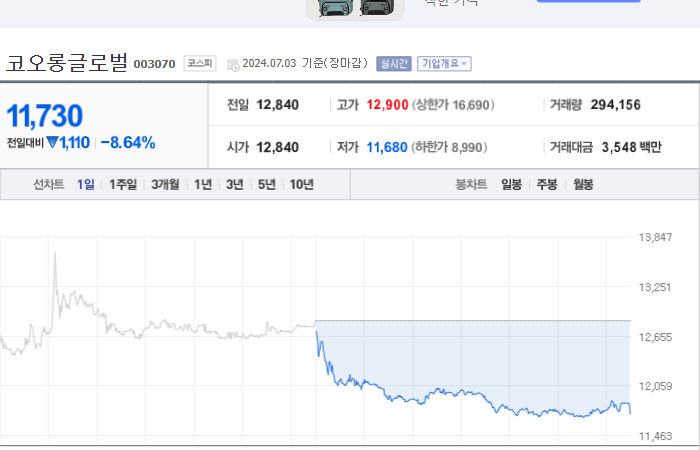Click the right bus thumbnail image
Screen dimensions: 700x450
click(x=378, y=7)
